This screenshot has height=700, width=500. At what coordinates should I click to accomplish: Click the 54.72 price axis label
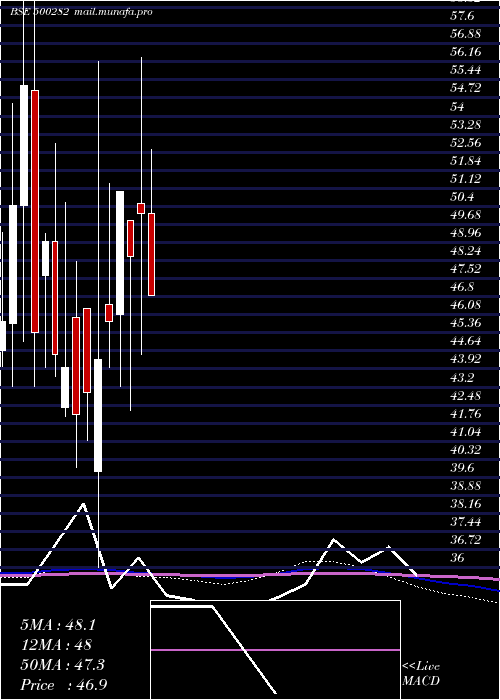click(x=466, y=88)
